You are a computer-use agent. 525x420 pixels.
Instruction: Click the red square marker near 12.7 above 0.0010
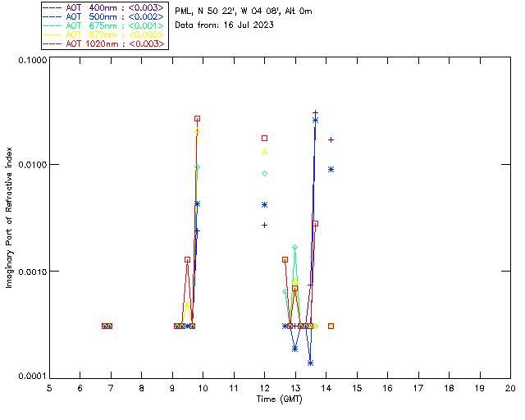[x=285, y=259]
